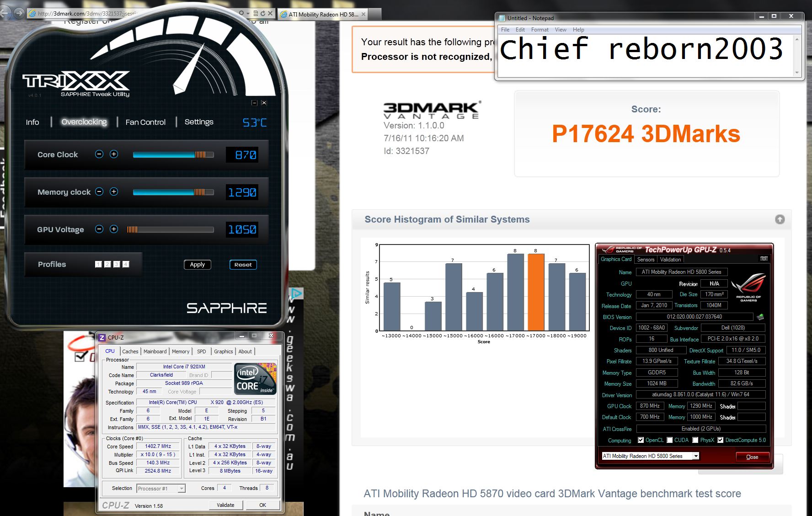Adjust the Memory clock slider in TRIXX
Image resolution: width=812 pixels, height=516 pixels.
(173, 192)
